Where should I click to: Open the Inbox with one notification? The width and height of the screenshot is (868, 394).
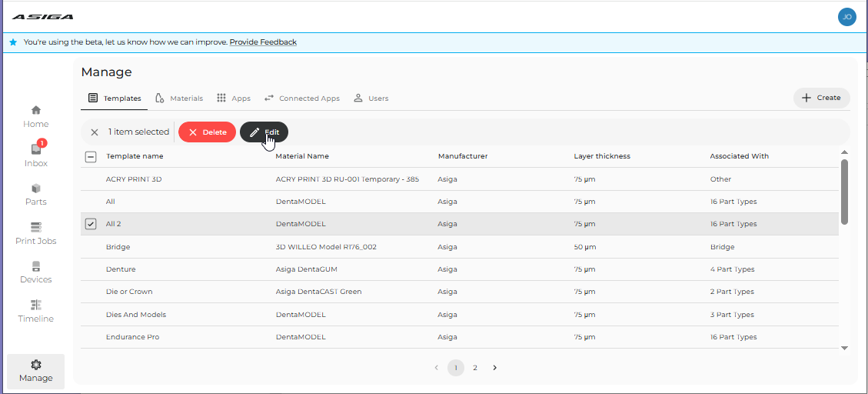click(x=36, y=155)
